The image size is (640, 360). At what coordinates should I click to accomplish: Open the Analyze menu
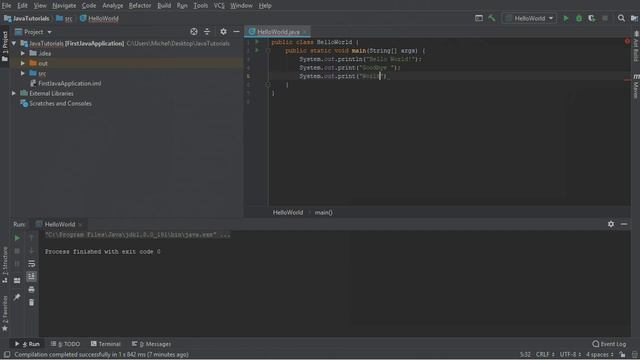pos(113,6)
